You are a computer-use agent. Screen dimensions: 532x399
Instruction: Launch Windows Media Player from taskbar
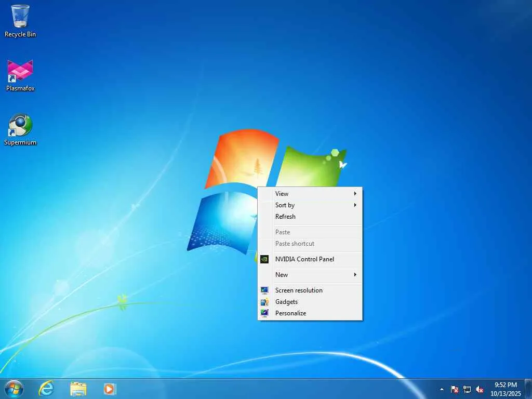(x=109, y=389)
